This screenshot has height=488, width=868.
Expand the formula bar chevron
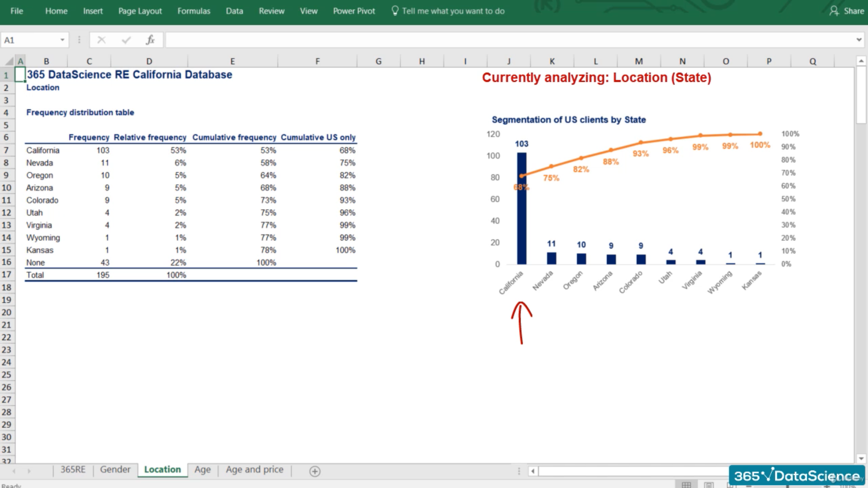(859, 40)
